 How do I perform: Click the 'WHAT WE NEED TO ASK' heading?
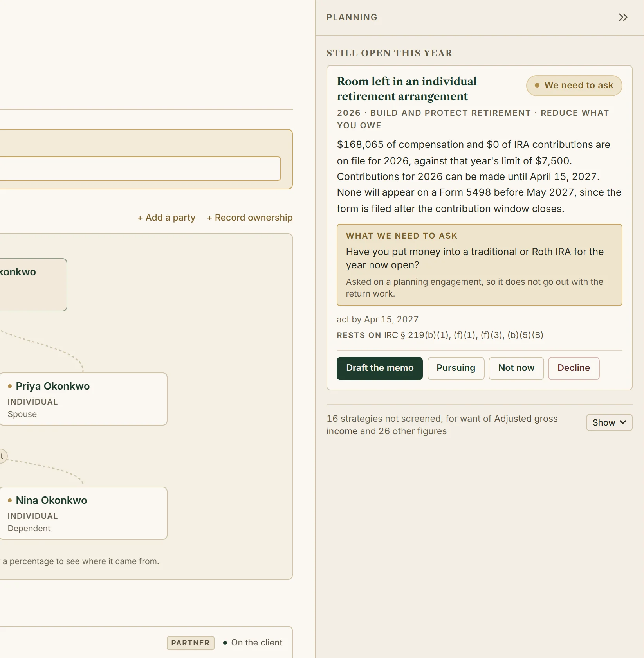click(402, 236)
